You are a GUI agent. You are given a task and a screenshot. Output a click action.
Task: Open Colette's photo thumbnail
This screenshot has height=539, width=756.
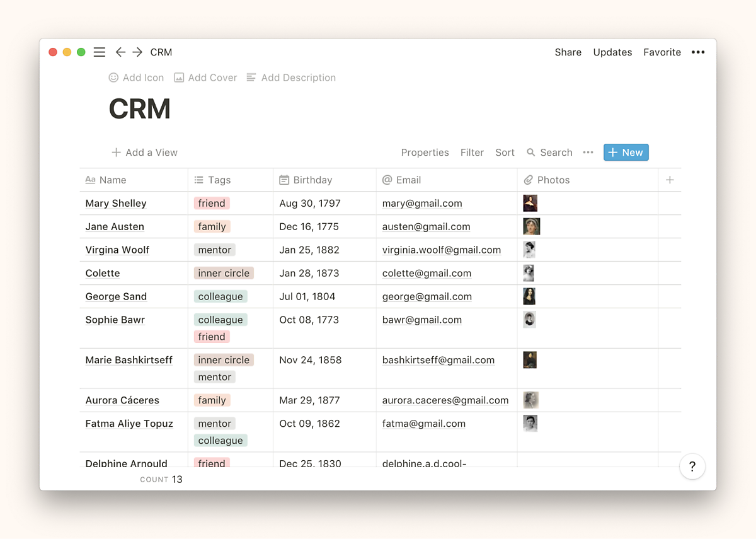click(x=529, y=273)
